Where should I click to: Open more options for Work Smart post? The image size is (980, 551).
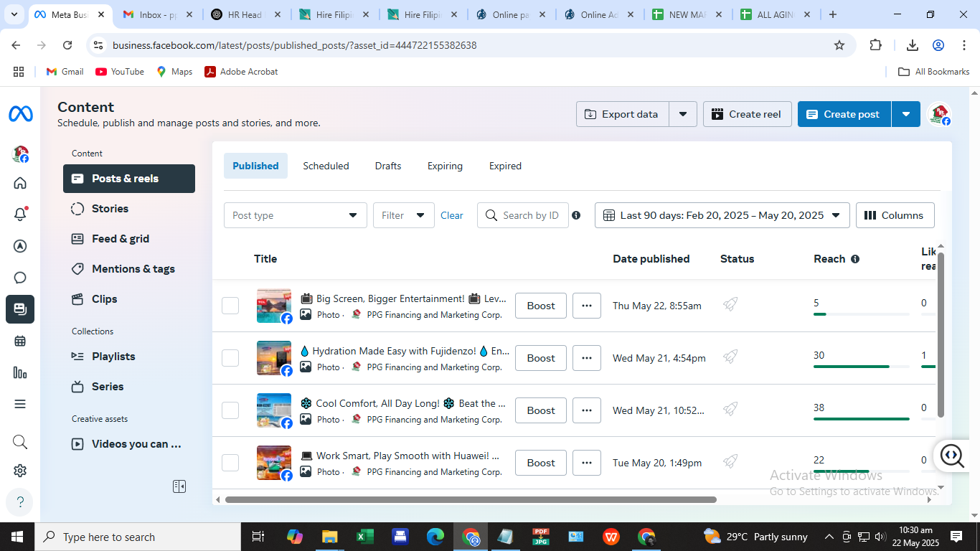pyautogui.click(x=587, y=463)
